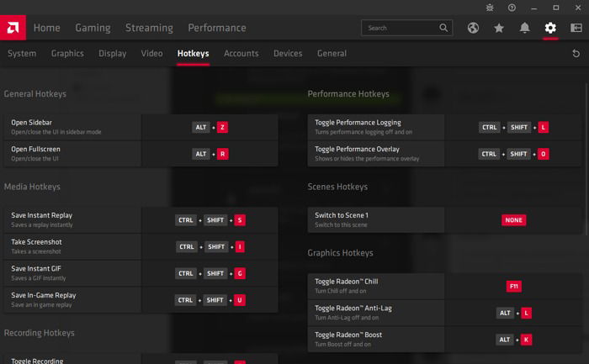Select the Accounts sub-tab
589x364 pixels.
(x=241, y=54)
